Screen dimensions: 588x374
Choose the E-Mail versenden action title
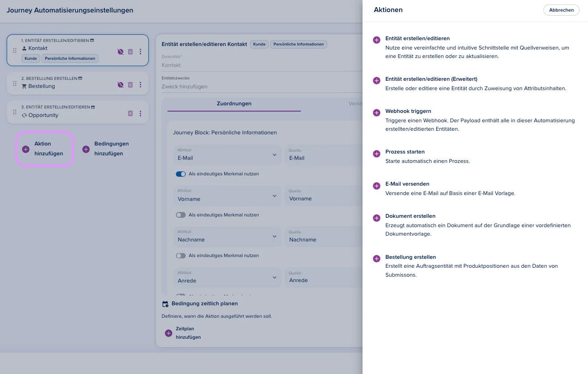(407, 184)
